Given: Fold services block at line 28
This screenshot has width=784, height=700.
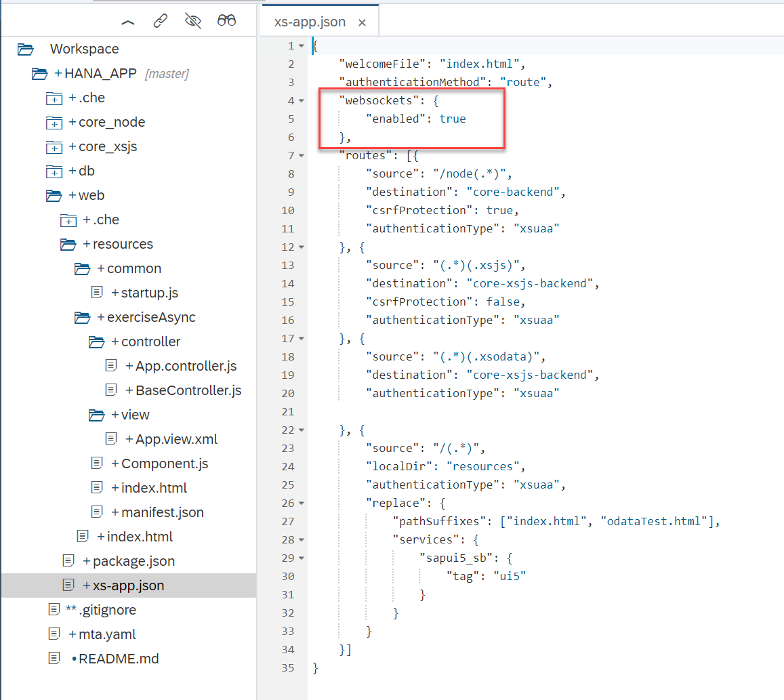Looking at the screenshot, I should coord(301,540).
